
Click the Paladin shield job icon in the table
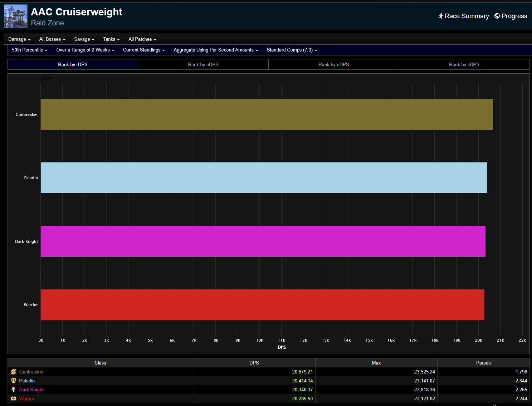click(14, 381)
